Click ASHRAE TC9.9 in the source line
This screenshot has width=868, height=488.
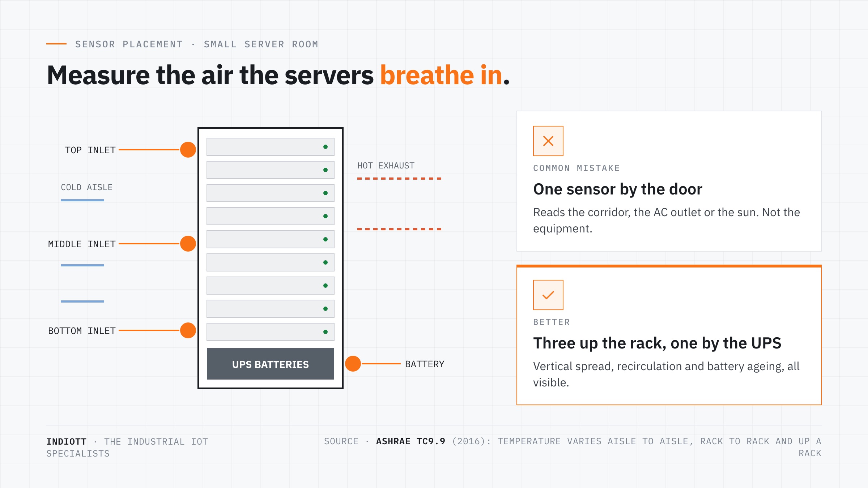pos(411,441)
